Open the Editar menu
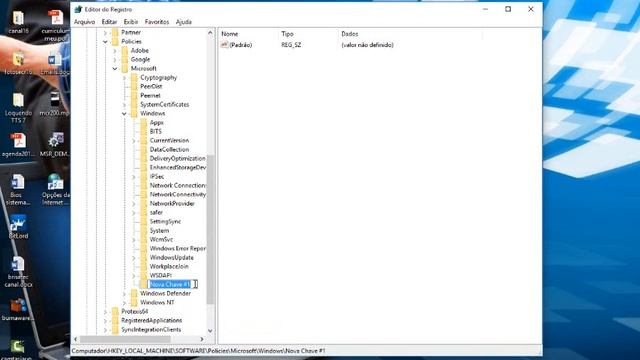This screenshot has height=360, width=640. click(109, 22)
